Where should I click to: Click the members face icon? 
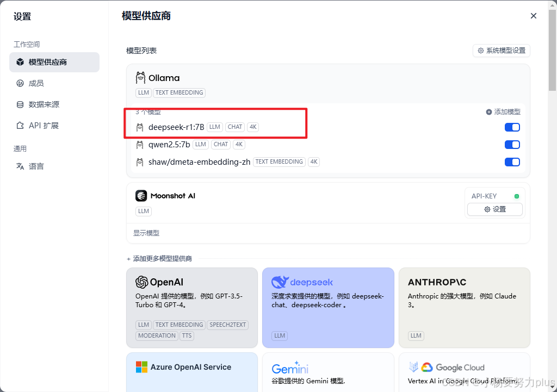[x=20, y=83]
